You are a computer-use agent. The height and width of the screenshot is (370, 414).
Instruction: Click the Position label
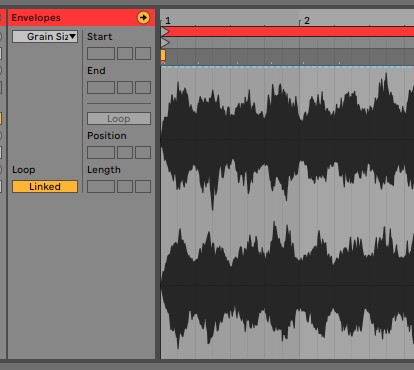(x=107, y=136)
